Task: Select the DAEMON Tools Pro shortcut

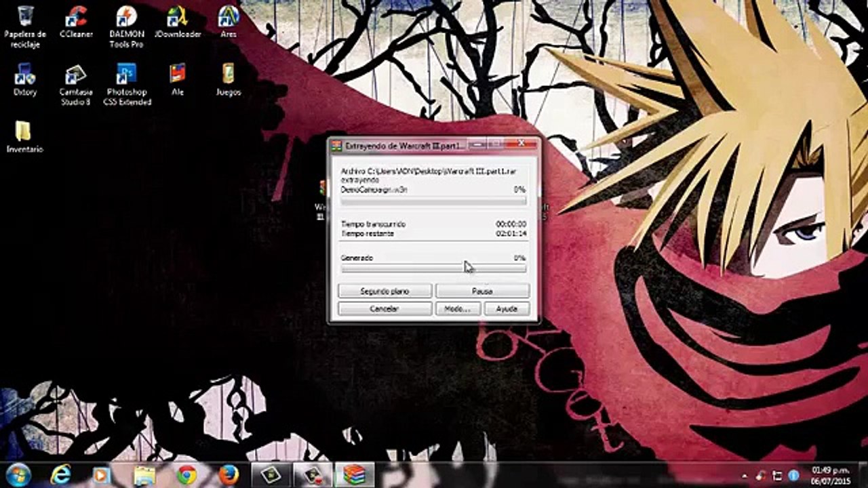Action: click(126, 27)
